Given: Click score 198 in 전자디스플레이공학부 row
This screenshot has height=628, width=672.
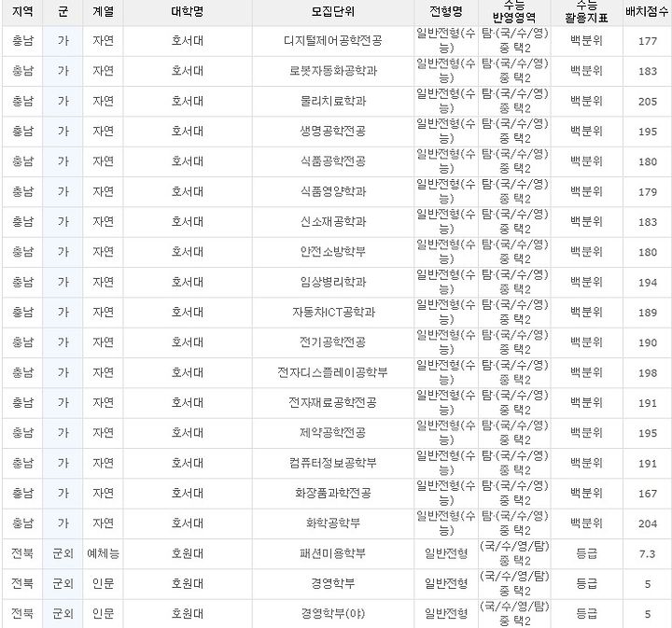Looking at the screenshot, I should pos(647,373).
